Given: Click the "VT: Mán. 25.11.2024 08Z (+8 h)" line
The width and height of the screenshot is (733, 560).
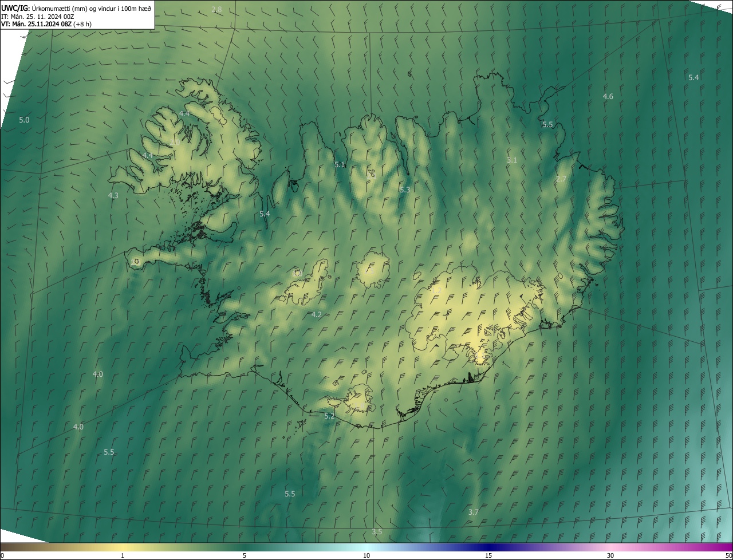Looking at the screenshot, I should click(x=46, y=24).
